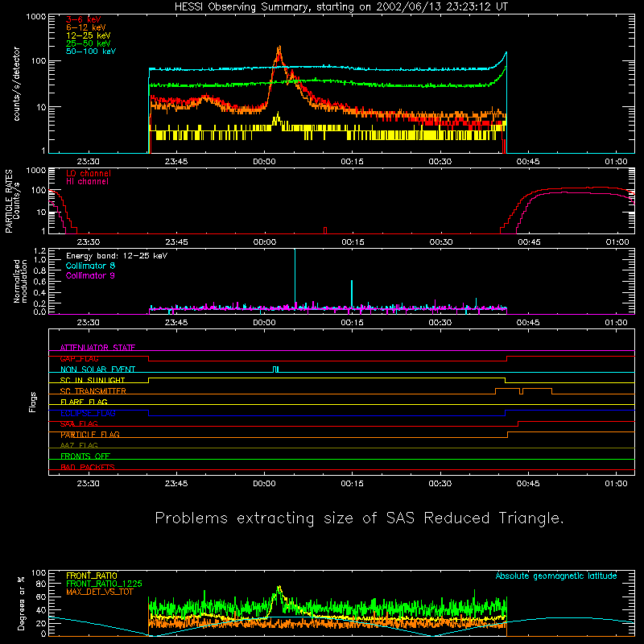Click the green FRONTS_OFF label
The image size is (644, 644).
pyautogui.click(x=85, y=456)
